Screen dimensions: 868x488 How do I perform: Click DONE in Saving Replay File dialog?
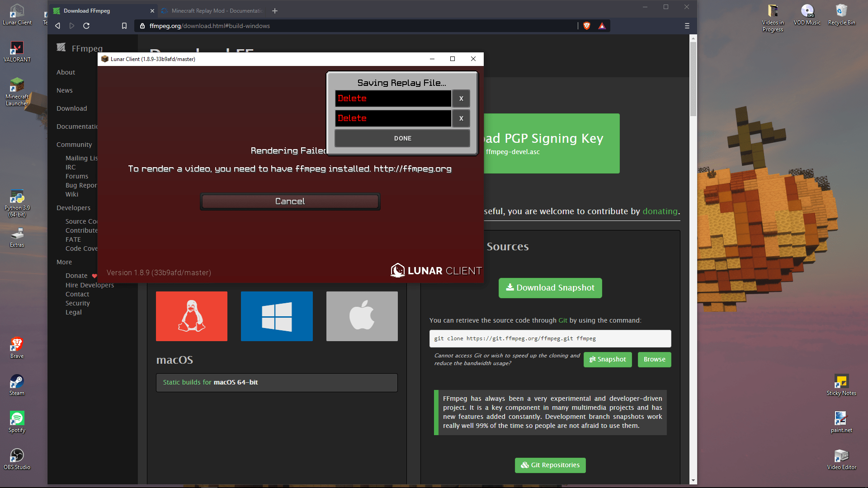click(402, 138)
